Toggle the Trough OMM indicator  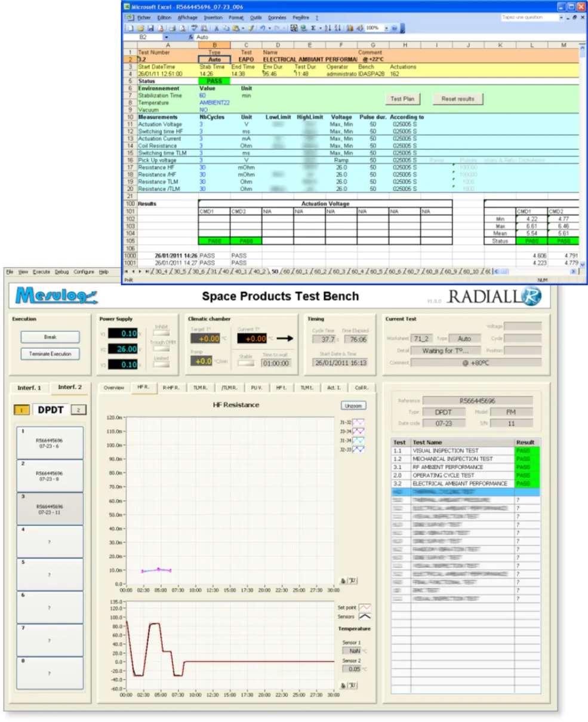pos(161,349)
